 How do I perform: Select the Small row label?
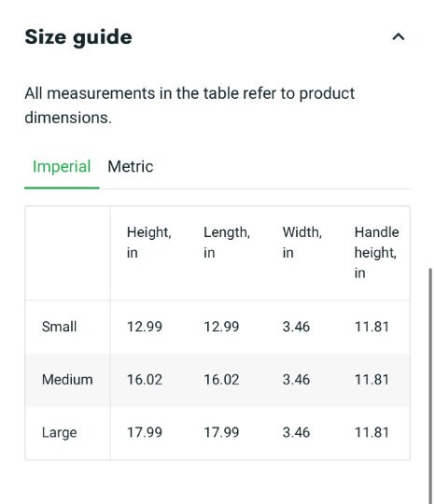click(x=59, y=327)
